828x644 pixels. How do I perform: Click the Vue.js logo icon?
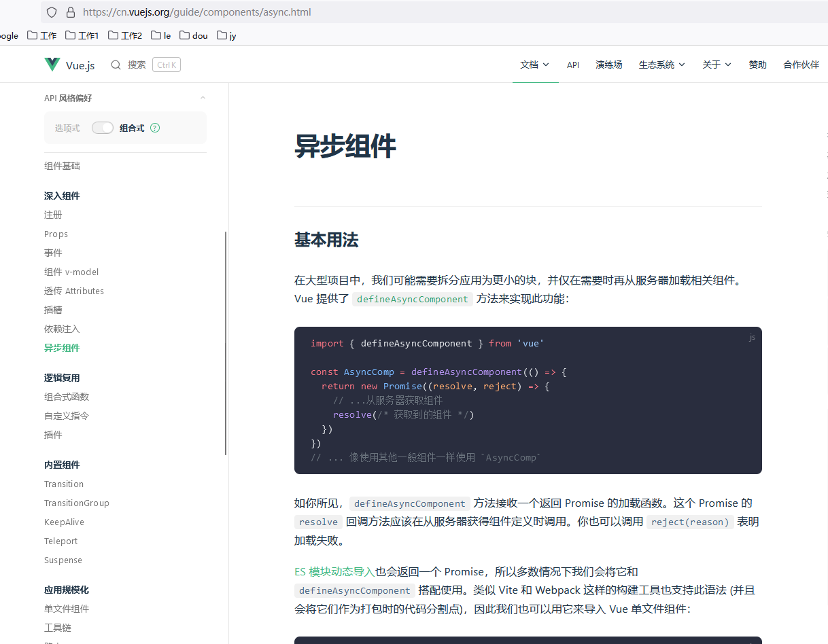coord(52,65)
